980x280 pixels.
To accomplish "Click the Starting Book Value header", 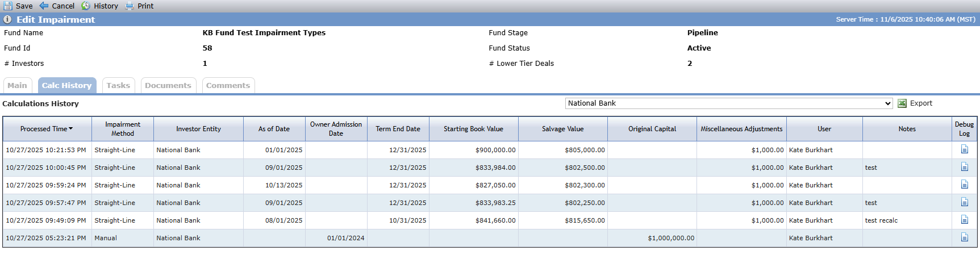I will click(474, 129).
